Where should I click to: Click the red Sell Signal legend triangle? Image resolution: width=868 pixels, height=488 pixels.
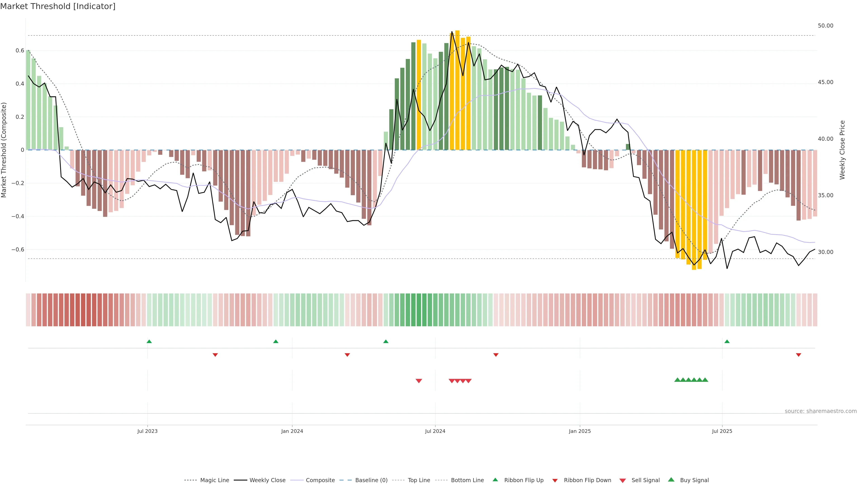623,480
